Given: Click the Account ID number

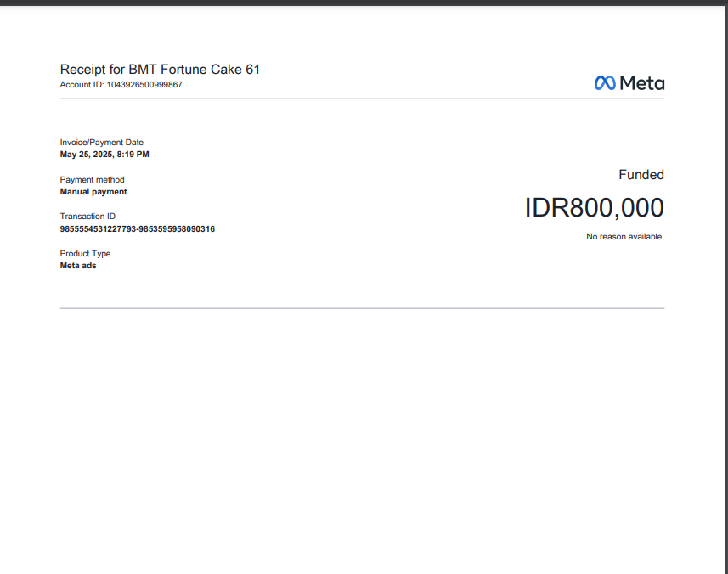Looking at the screenshot, I should tap(144, 85).
